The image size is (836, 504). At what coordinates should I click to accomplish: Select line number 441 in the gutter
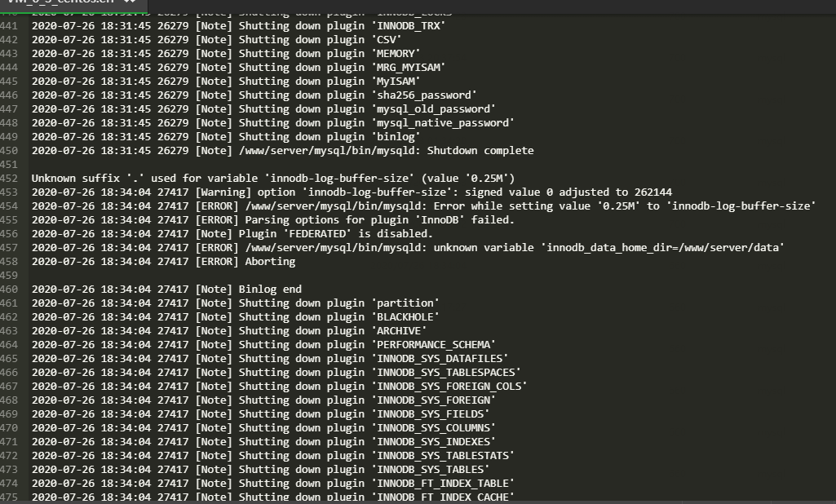click(x=9, y=25)
